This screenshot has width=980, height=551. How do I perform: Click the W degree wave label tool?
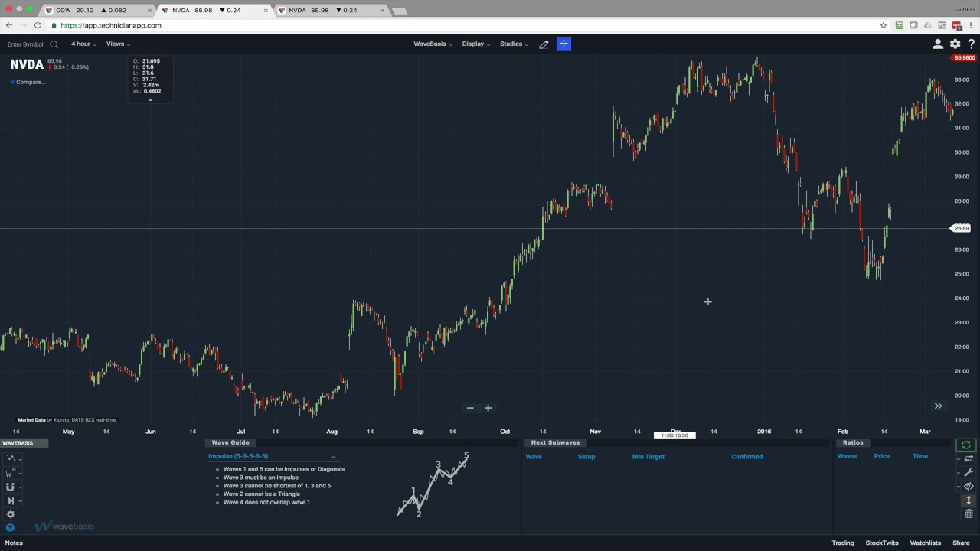[10, 472]
